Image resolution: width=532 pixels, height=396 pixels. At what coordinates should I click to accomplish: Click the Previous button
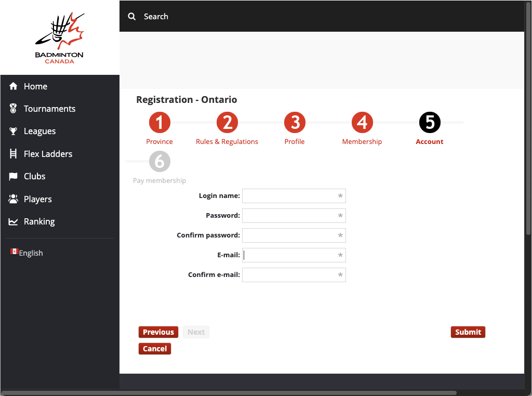[x=158, y=332]
